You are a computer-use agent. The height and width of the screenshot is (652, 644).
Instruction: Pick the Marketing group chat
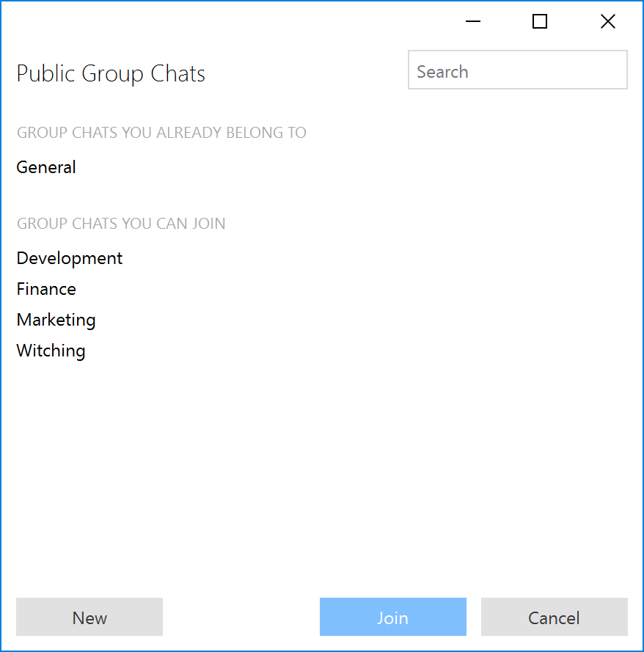(x=56, y=320)
